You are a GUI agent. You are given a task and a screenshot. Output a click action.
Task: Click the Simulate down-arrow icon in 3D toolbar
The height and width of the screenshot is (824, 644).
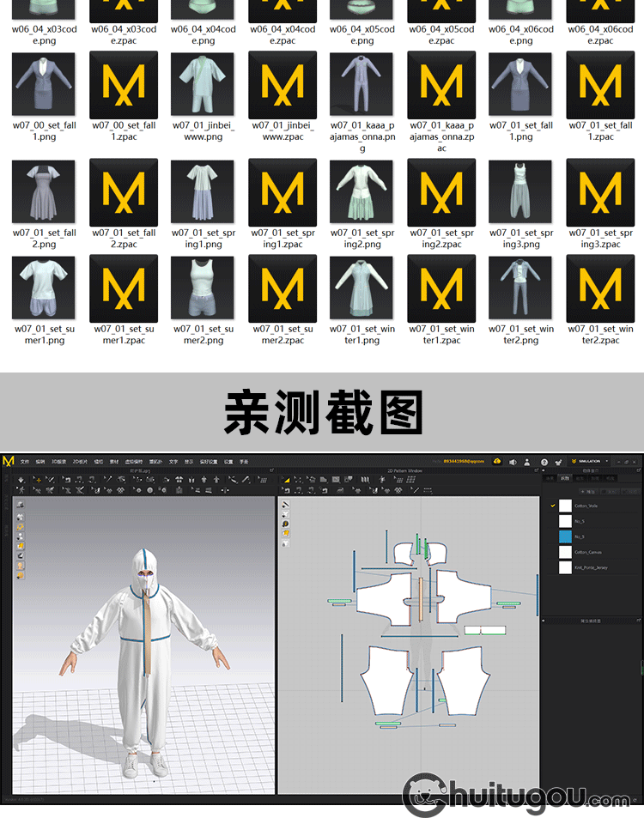(x=21, y=479)
